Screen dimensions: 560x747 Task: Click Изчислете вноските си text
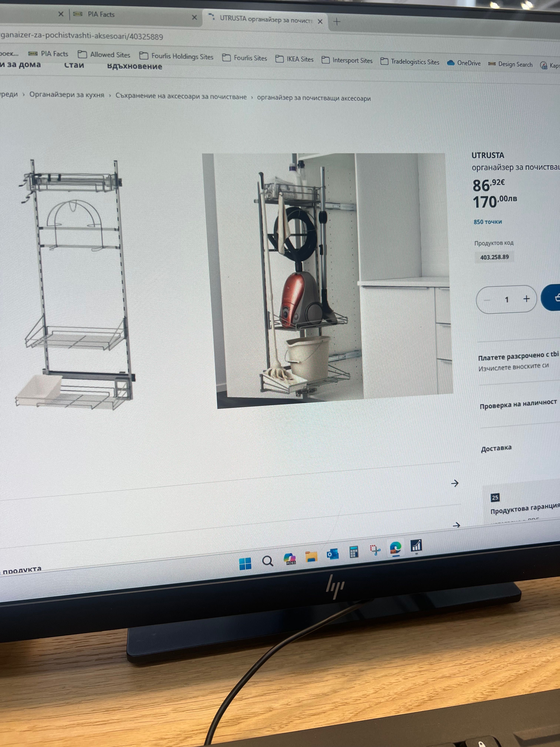[x=513, y=367]
